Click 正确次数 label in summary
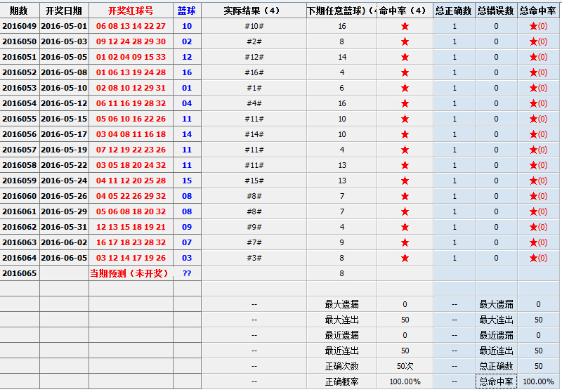The width and height of the screenshot is (562, 392). pyautogui.click(x=341, y=366)
